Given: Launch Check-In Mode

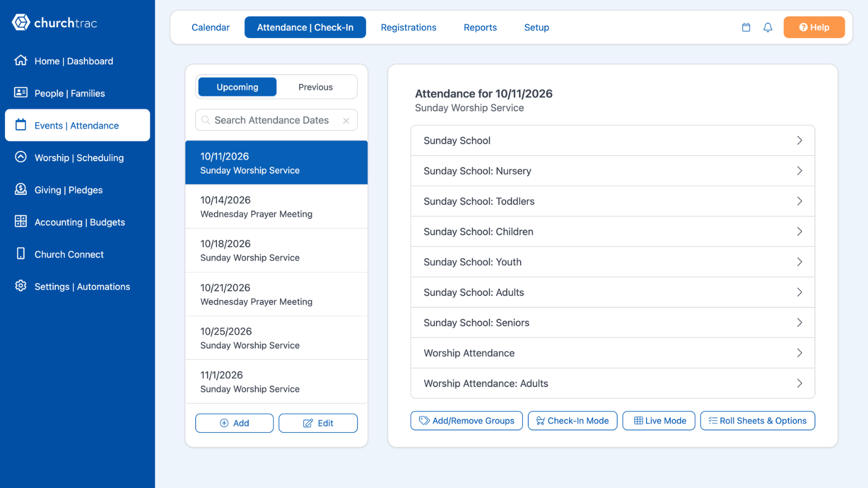Looking at the screenshot, I should pos(572,421).
